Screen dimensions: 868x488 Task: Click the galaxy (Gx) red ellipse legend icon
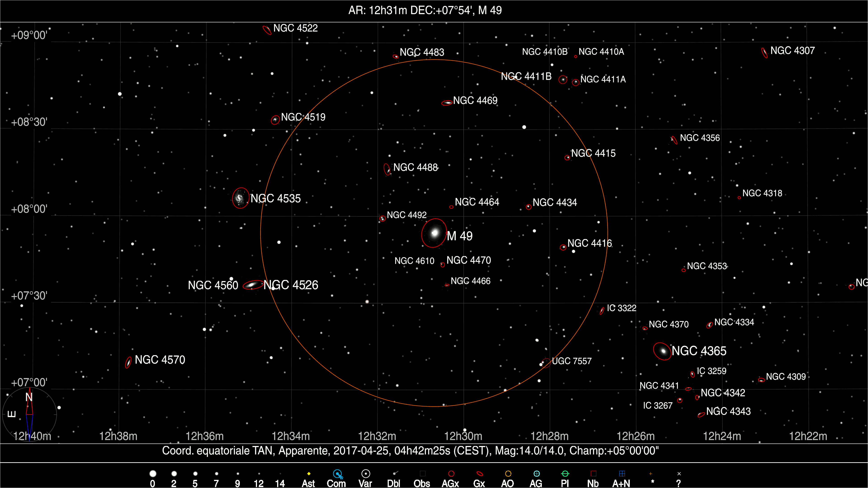(x=479, y=474)
